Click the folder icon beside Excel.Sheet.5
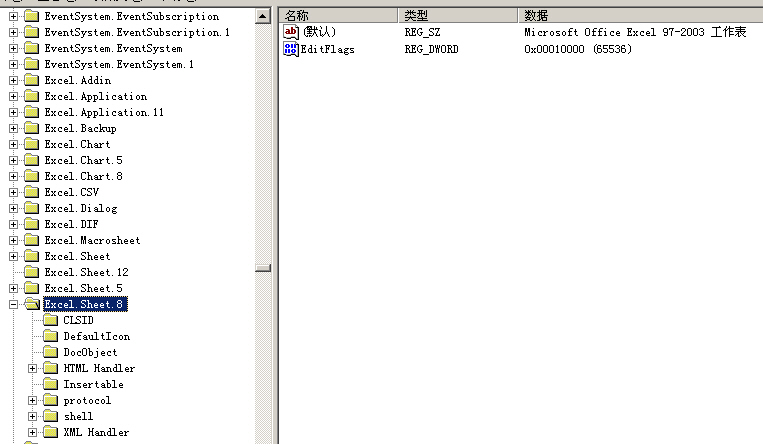Image resolution: width=763 pixels, height=444 pixels. (32, 288)
